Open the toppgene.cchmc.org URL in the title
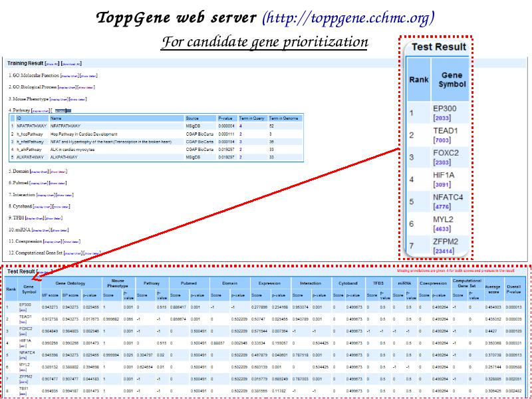The width and height of the screenshot is (532, 399). click(348, 18)
